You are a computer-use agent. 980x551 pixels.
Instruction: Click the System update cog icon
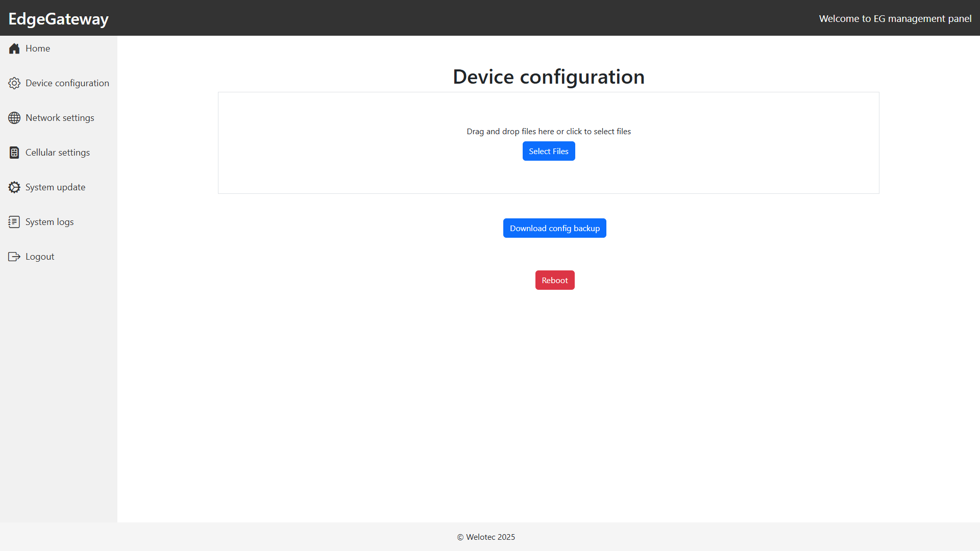pos(14,187)
